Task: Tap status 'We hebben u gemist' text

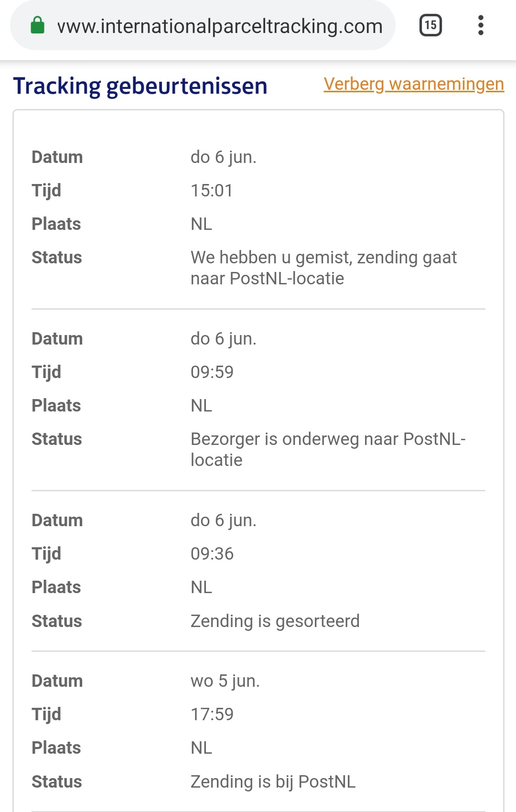Action: 323,268
